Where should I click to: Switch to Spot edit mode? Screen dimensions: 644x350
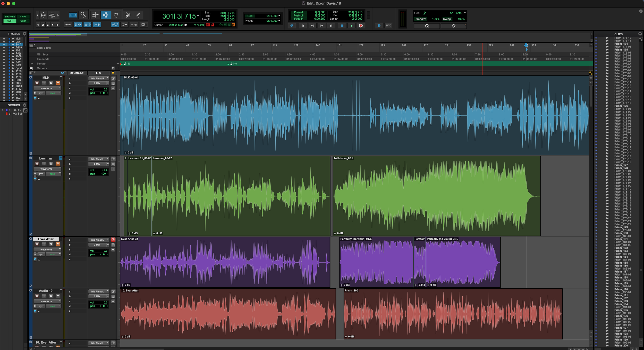[x=23, y=17]
